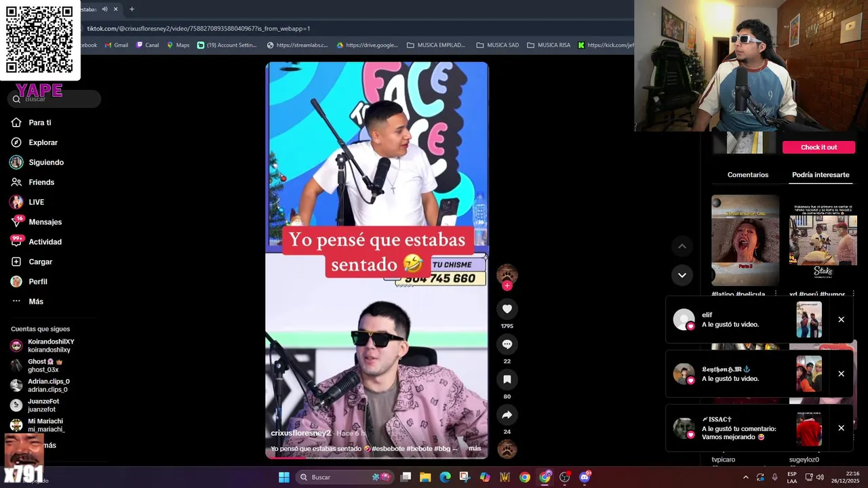Open #esbebote hashtag in caption
This screenshot has height=488, width=868.
coord(388,449)
